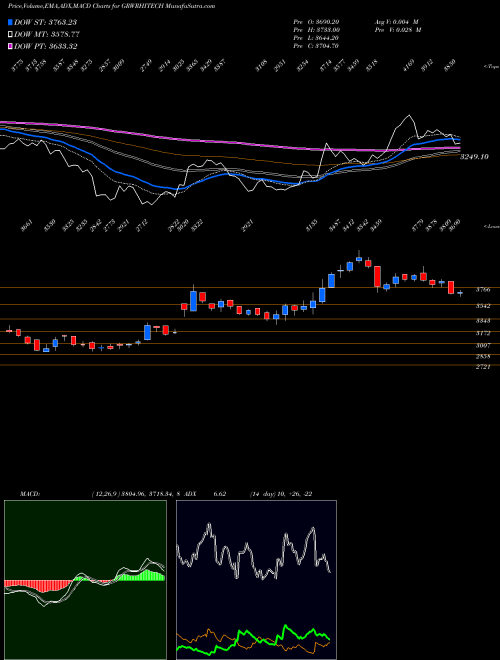Click the blue DOW ST legend swatch
The height and width of the screenshot is (660, 500).
[x=10, y=22]
